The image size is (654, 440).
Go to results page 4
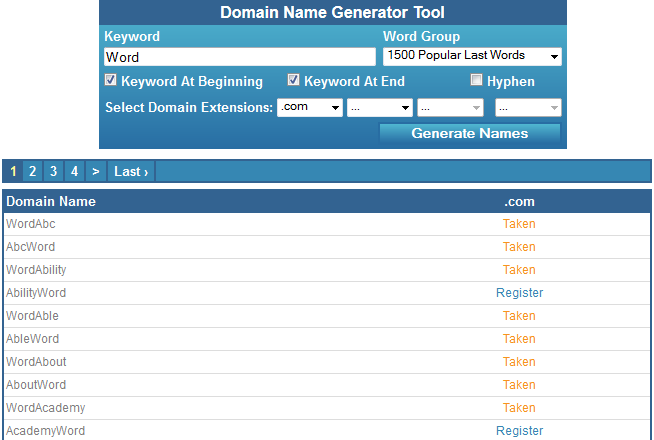click(x=74, y=171)
